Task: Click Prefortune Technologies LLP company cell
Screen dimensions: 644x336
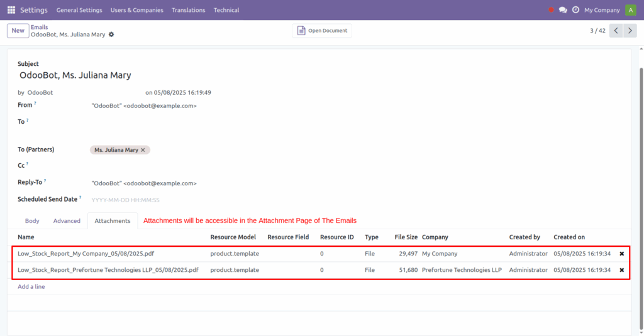Action: point(462,270)
